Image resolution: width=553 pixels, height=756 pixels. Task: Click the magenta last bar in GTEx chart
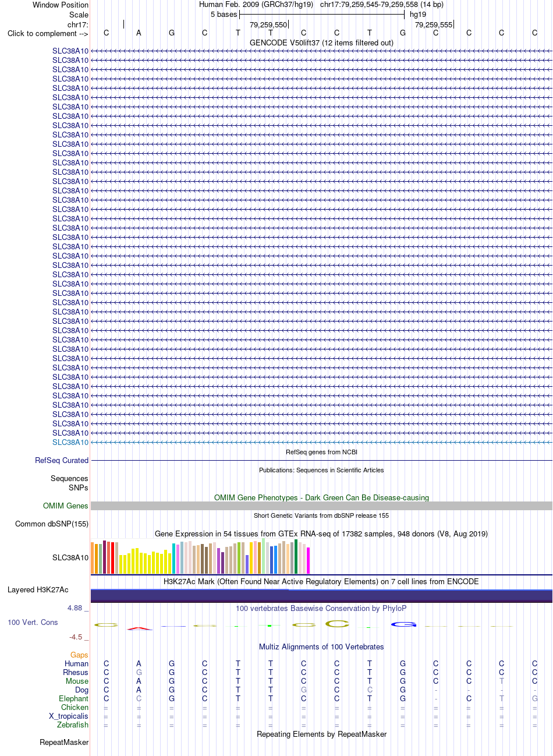pos(309,560)
